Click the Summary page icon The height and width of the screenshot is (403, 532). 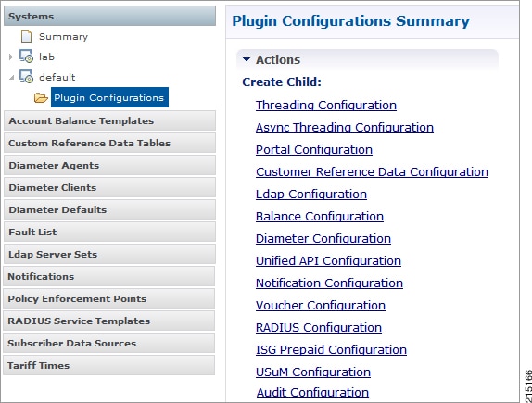point(27,36)
